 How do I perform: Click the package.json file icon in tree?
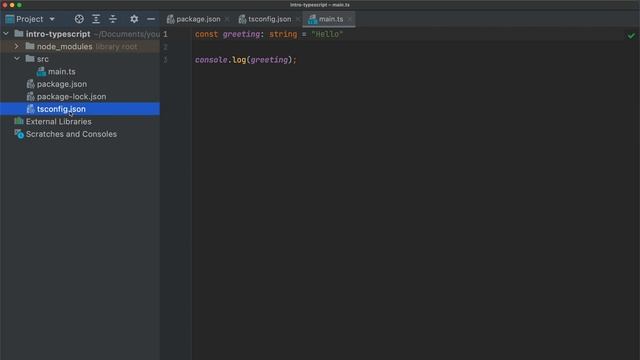coord(30,84)
